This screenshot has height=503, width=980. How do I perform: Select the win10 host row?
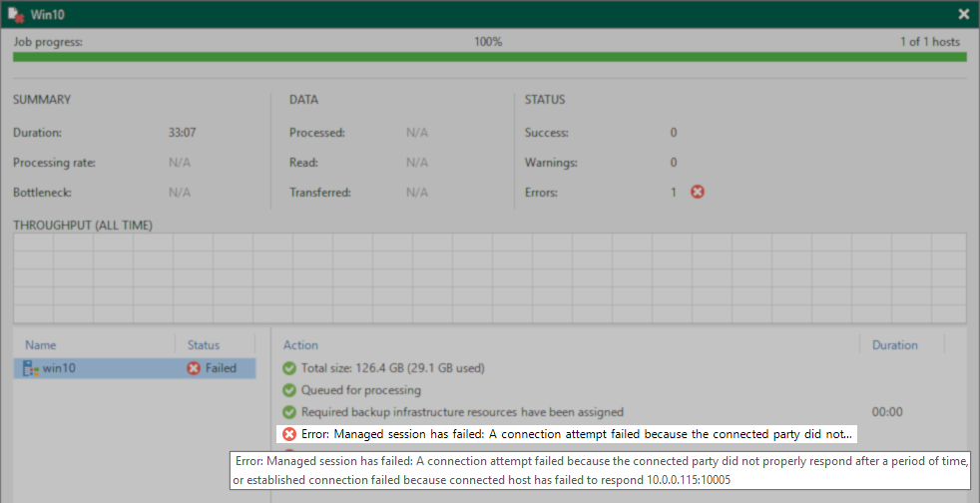135,368
